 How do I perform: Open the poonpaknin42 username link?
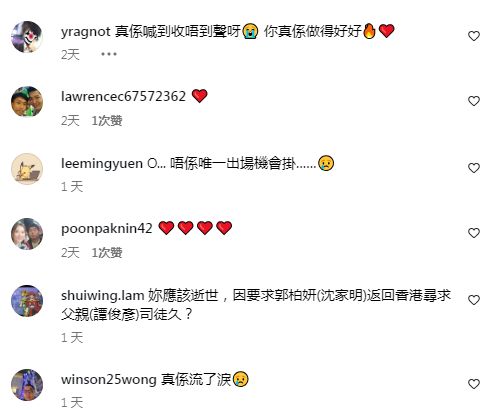click(x=107, y=229)
